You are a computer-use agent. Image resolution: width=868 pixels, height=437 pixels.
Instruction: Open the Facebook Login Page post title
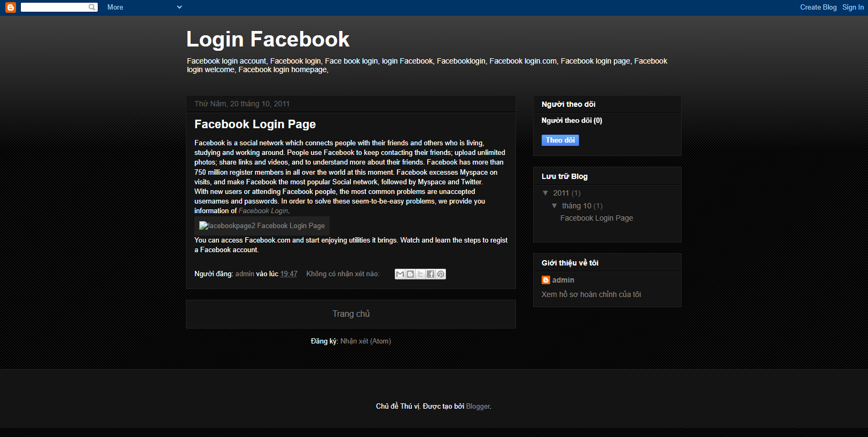(255, 124)
